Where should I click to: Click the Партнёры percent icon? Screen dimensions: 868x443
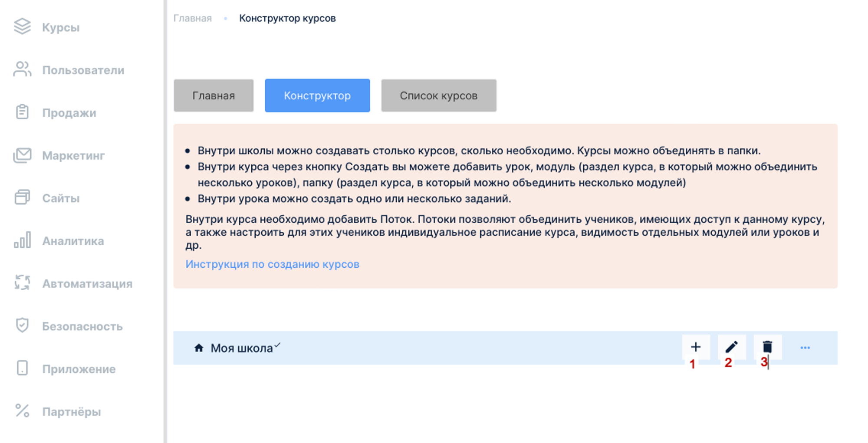(x=22, y=411)
